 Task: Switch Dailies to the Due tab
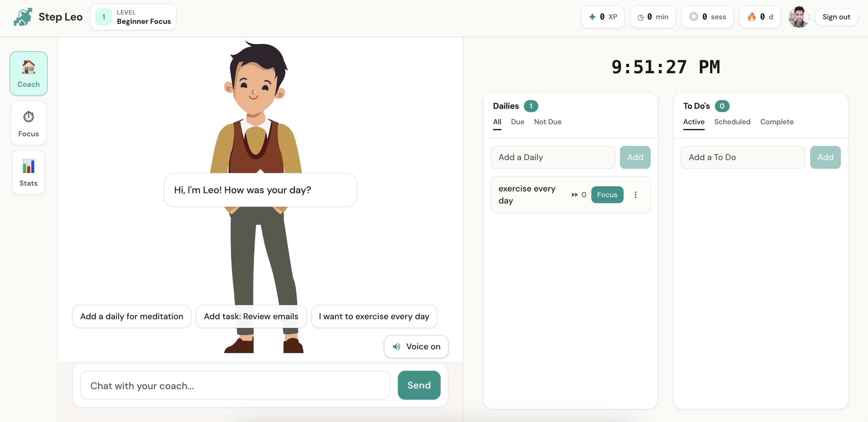[x=517, y=122]
